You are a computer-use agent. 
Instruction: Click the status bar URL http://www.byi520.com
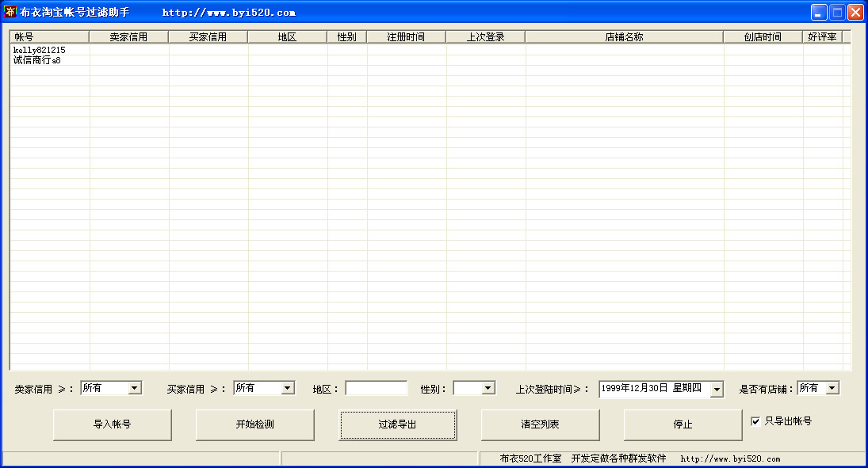click(x=730, y=459)
